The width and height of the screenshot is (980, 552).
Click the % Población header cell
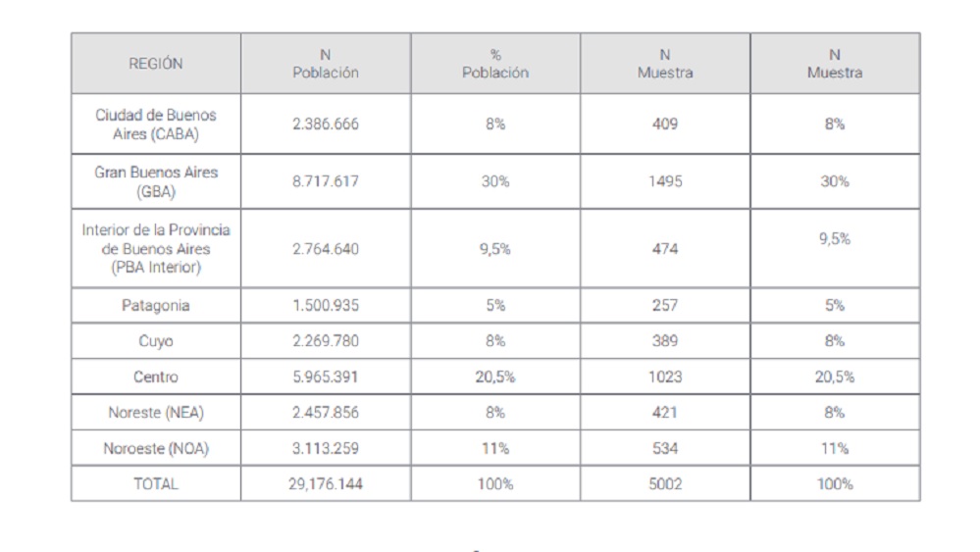click(495, 64)
